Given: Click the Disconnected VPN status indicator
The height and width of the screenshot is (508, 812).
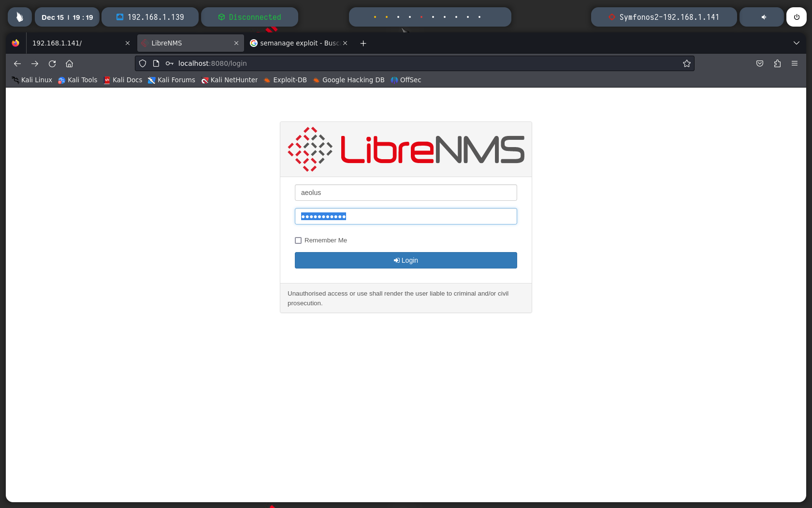Looking at the screenshot, I should coord(249,17).
